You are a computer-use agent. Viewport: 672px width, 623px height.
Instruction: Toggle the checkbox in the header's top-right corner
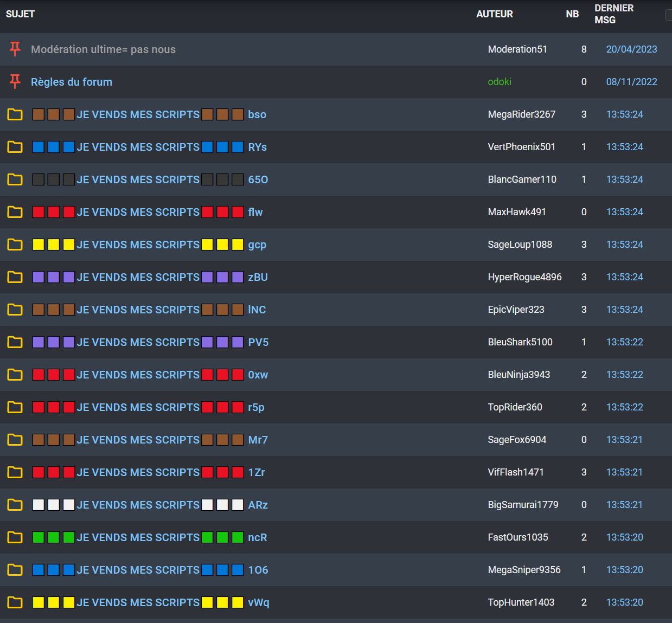click(668, 15)
